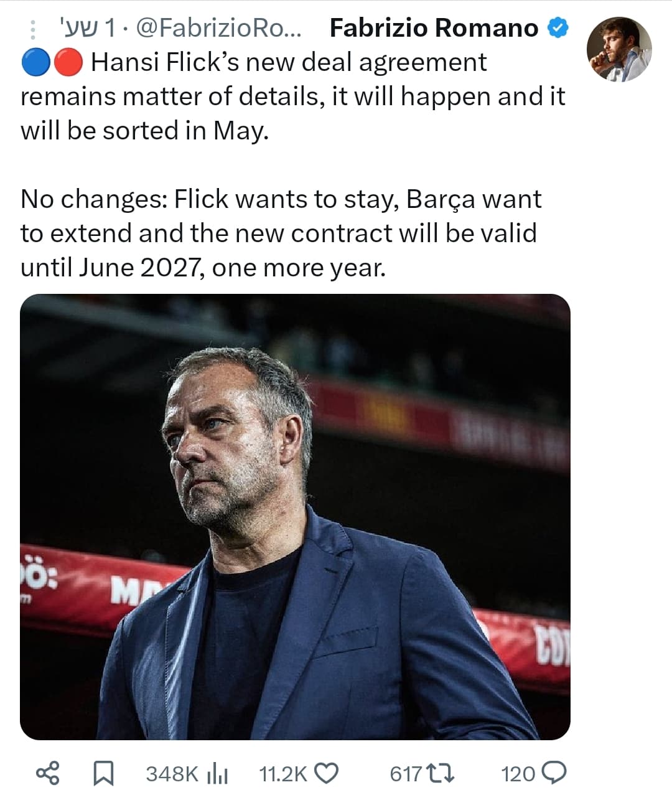Click the 120 replies count
Viewport: 672px width, 800px height.
[518, 774]
